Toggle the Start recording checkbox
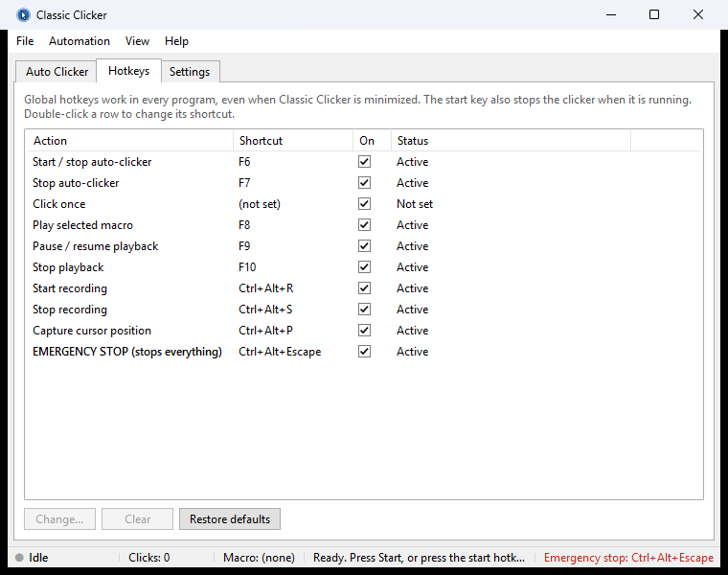 tap(364, 287)
